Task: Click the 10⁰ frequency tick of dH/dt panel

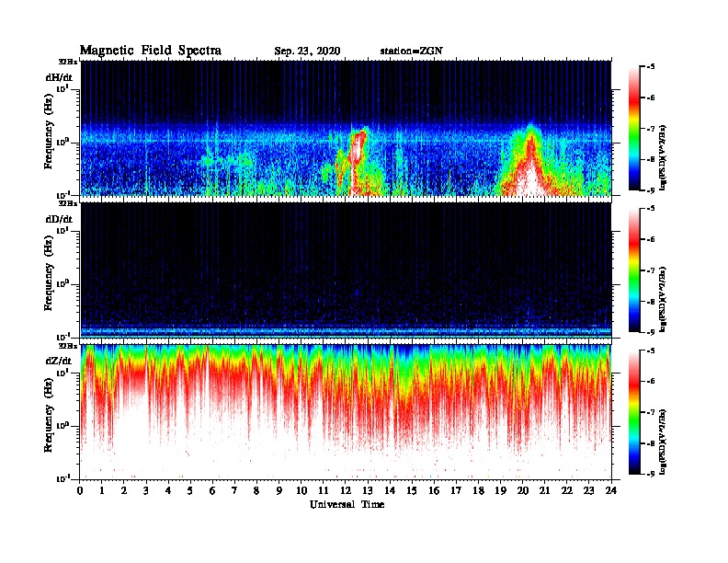Action: pos(63,142)
